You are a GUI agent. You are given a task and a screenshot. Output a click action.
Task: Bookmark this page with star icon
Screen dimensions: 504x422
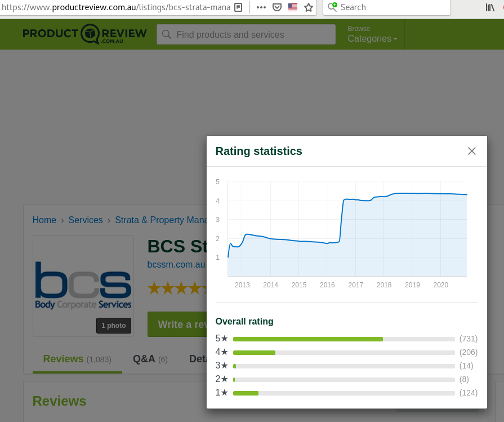click(x=308, y=7)
